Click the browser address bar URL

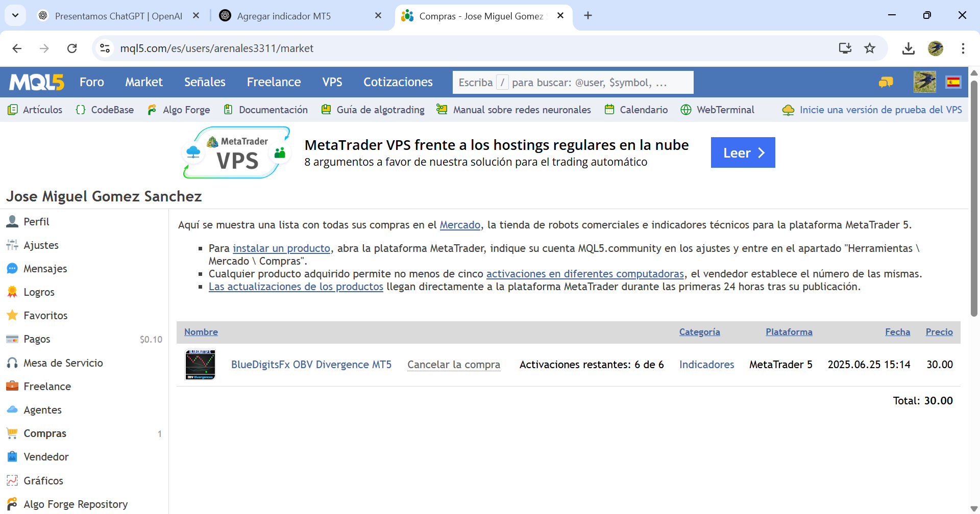tap(217, 48)
